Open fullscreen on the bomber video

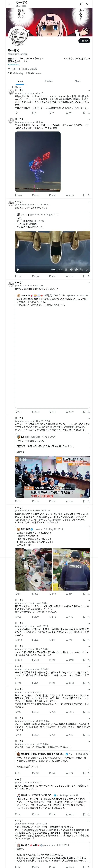click(x=87, y=270)
